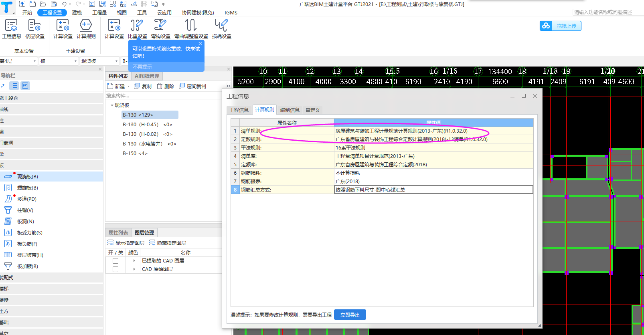Image resolution: width=644 pixels, height=335 pixels.
Task: Expand CAD 原始图层 row arrow
Action: [134, 269]
